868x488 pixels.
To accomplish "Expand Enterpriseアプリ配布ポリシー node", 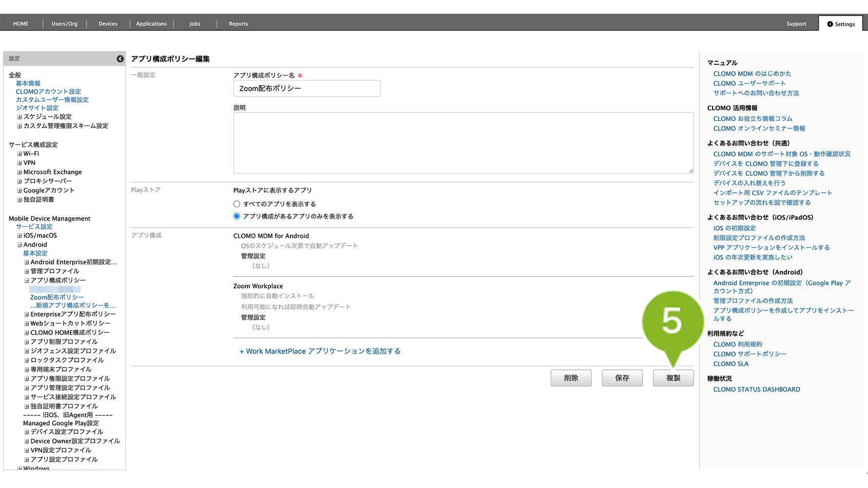I will pyautogui.click(x=27, y=314).
